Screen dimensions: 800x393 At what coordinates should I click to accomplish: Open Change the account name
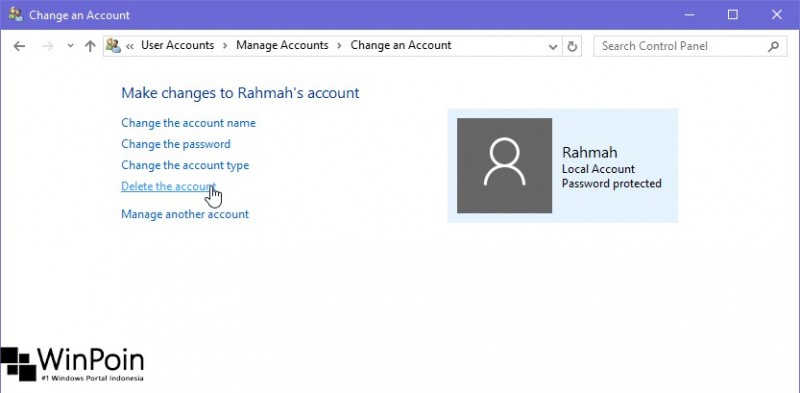coord(188,123)
